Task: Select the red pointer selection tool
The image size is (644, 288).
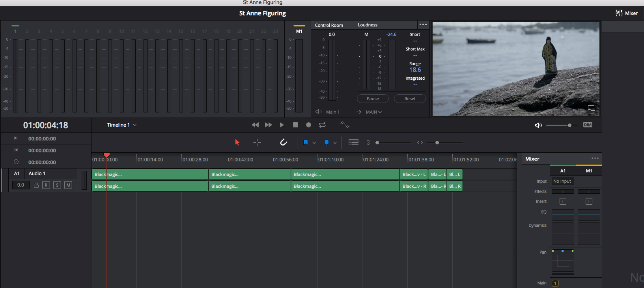Action: coord(237,142)
